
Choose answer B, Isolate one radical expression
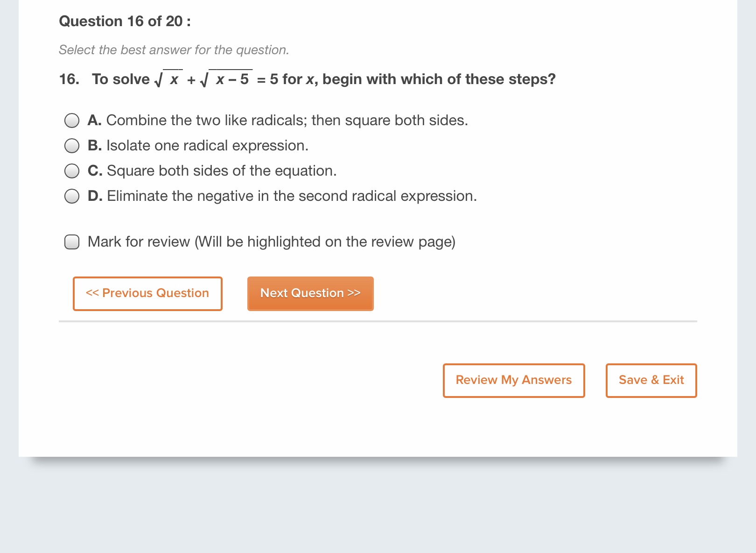[x=72, y=146]
